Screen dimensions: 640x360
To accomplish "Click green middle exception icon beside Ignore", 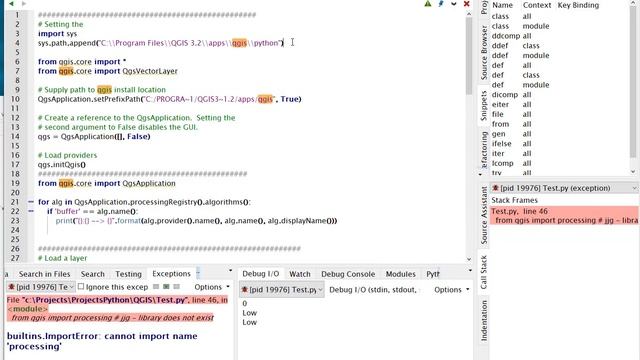I will (x=166, y=287).
